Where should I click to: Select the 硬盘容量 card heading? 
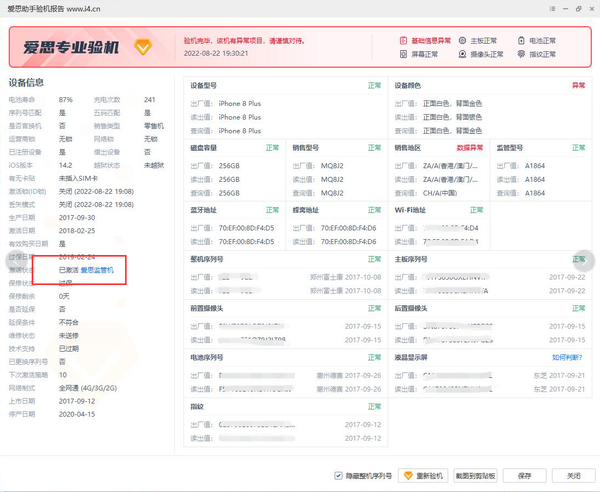pos(204,148)
